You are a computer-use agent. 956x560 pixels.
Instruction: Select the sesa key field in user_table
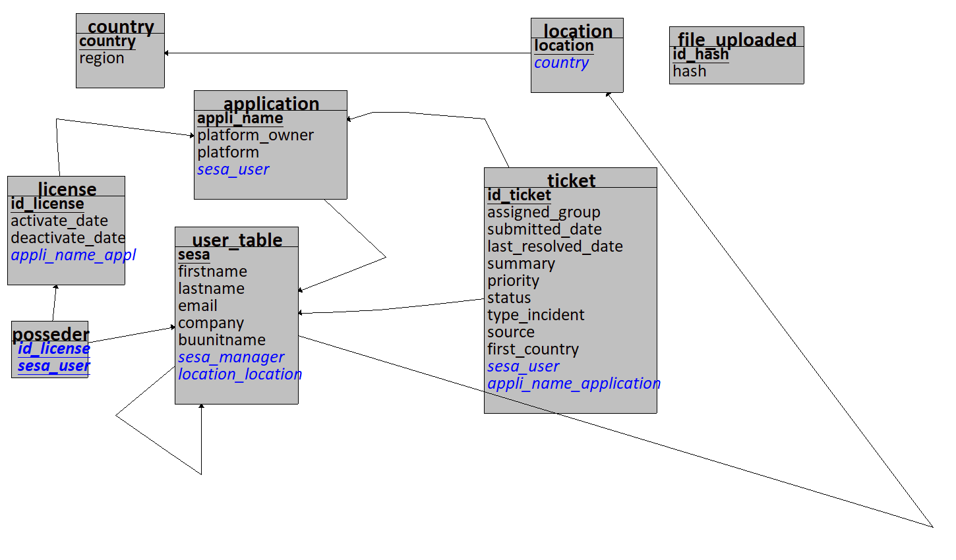click(x=194, y=255)
